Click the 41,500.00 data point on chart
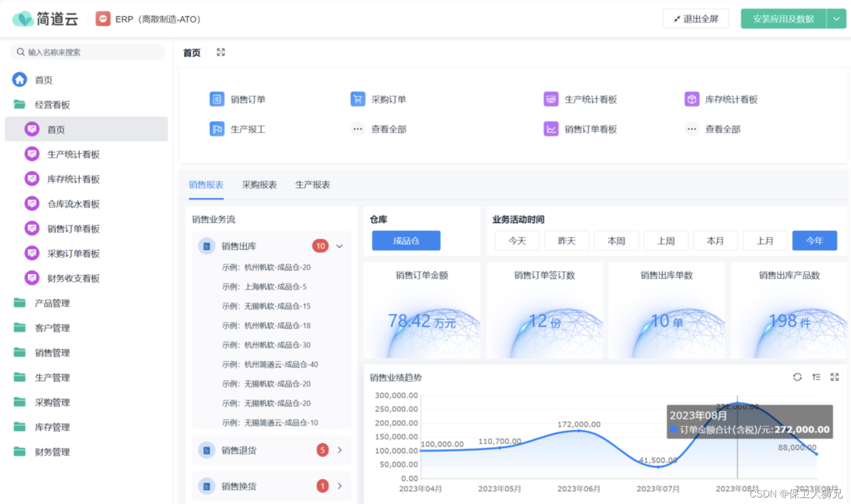This screenshot has height=504, width=851. click(658, 467)
